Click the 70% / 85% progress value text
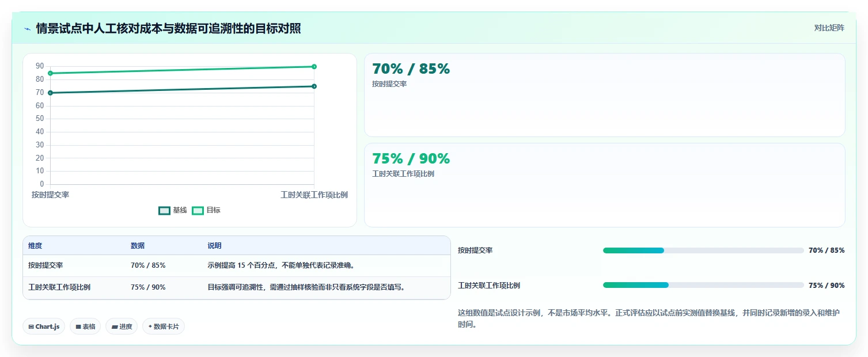 [x=827, y=250]
